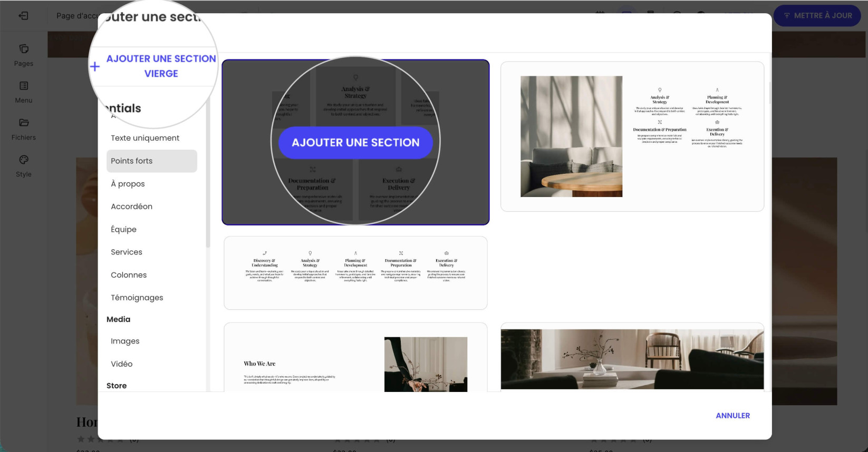This screenshot has width=868, height=452.
Task: Select the Points forts category
Action: [x=152, y=161]
